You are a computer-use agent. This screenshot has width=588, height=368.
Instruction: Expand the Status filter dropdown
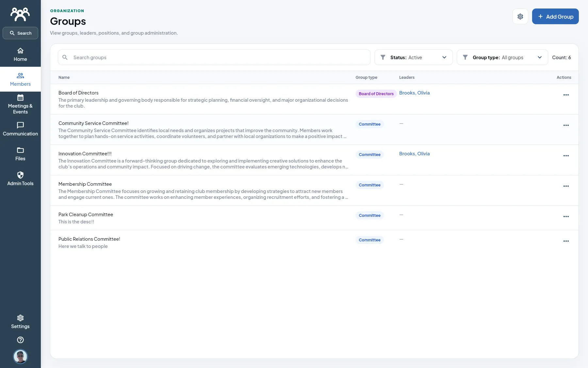tap(413, 57)
